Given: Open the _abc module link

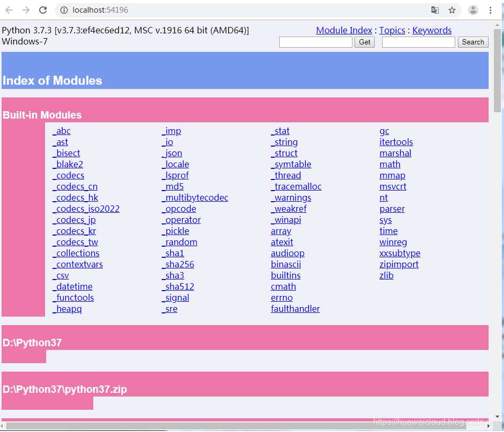Looking at the screenshot, I should click(x=61, y=131).
